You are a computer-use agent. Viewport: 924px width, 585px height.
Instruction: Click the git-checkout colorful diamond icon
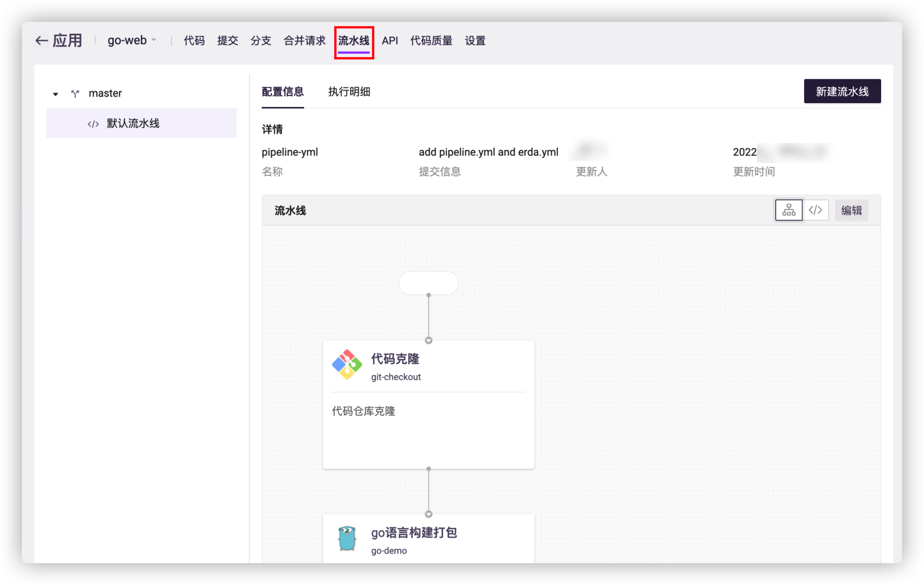[347, 365]
